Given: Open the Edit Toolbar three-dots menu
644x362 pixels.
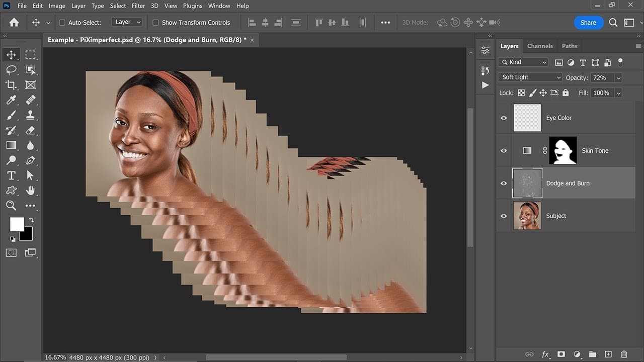Looking at the screenshot, I should pyautogui.click(x=31, y=206).
